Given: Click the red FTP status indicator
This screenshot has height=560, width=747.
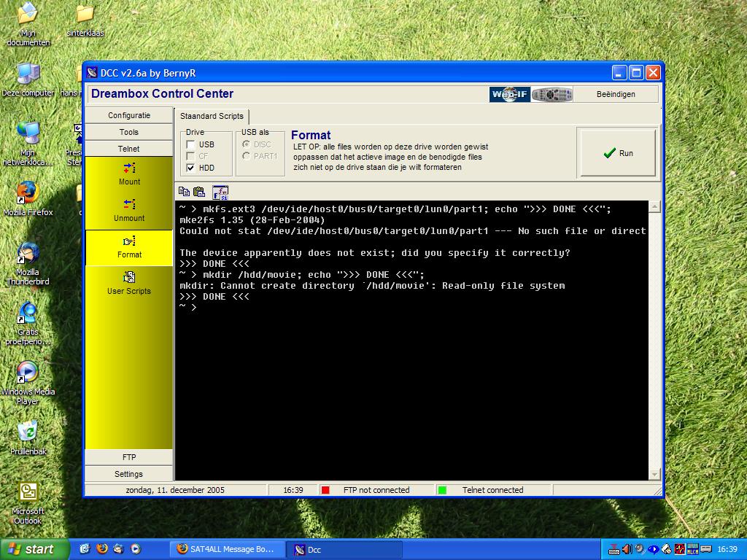Looking at the screenshot, I should tap(325, 490).
